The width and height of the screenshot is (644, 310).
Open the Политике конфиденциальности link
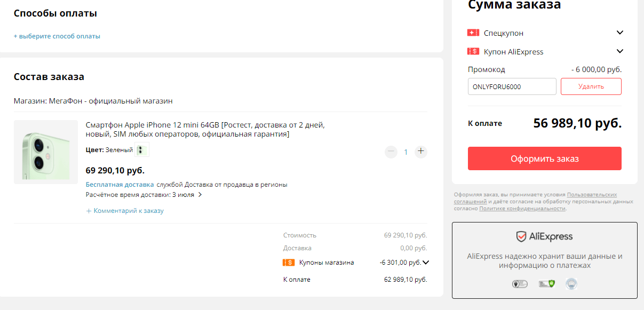(x=522, y=209)
